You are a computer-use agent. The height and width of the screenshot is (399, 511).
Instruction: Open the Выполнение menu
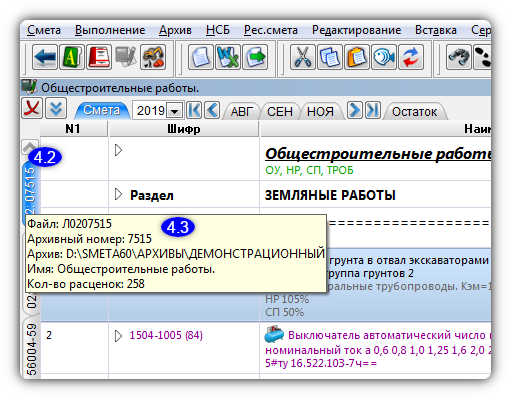[x=110, y=30]
